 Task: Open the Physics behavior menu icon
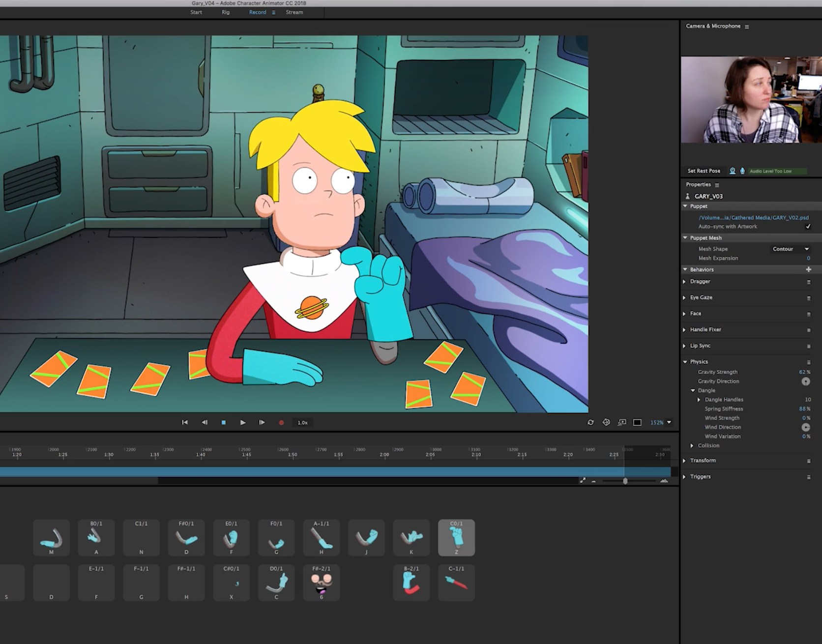pos(808,362)
